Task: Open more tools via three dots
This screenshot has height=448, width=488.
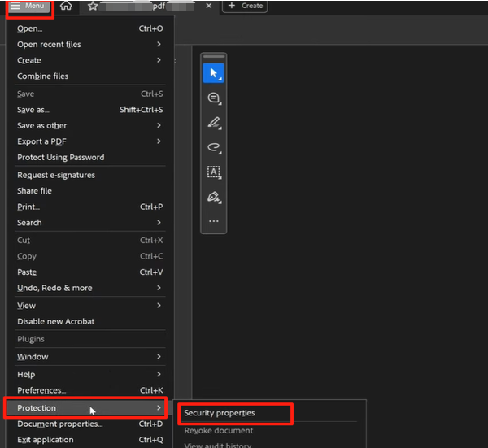Action: pyautogui.click(x=213, y=221)
